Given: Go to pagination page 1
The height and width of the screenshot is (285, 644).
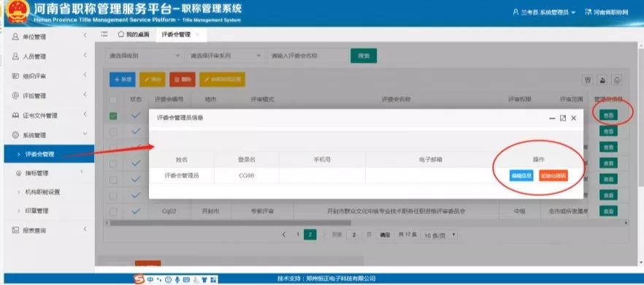Looking at the screenshot, I should (x=298, y=235).
